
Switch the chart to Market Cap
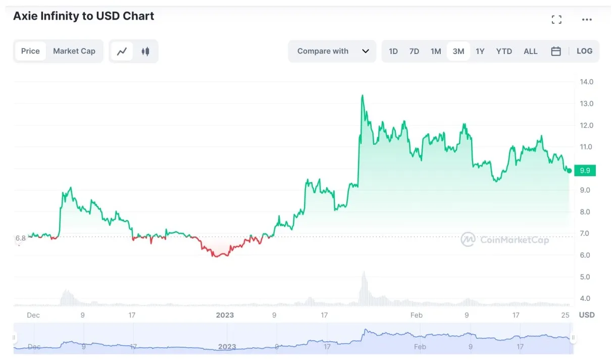pyautogui.click(x=74, y=50)
